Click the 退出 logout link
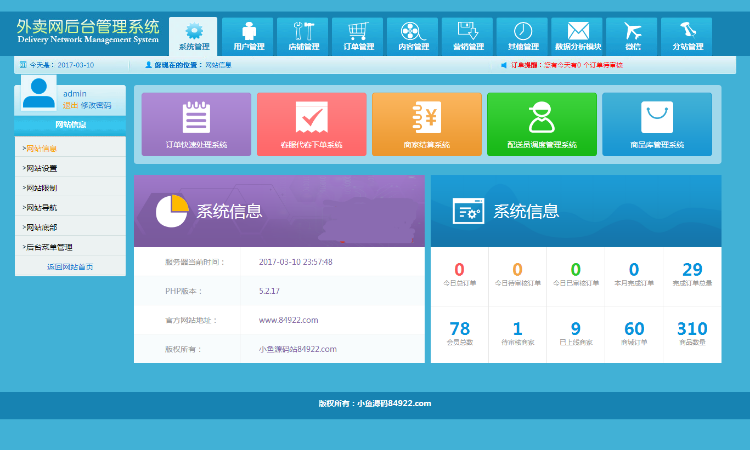 pos(70,105)
